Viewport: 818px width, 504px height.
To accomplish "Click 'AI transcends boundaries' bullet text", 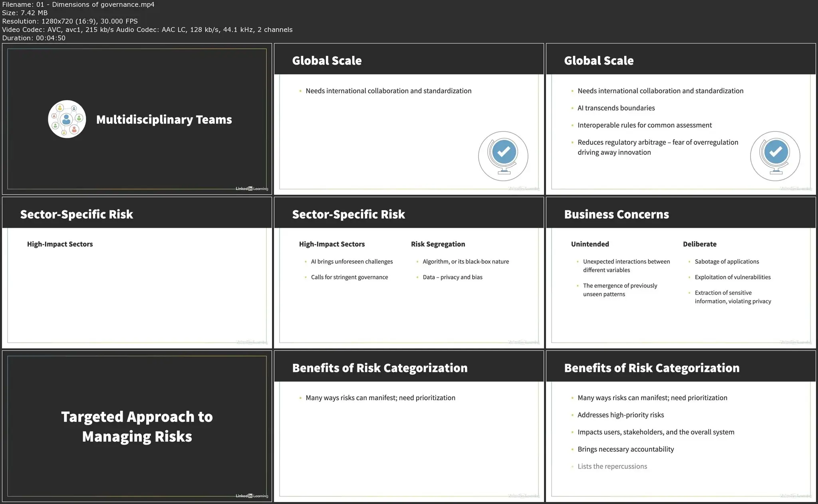I will pos(616,108).
